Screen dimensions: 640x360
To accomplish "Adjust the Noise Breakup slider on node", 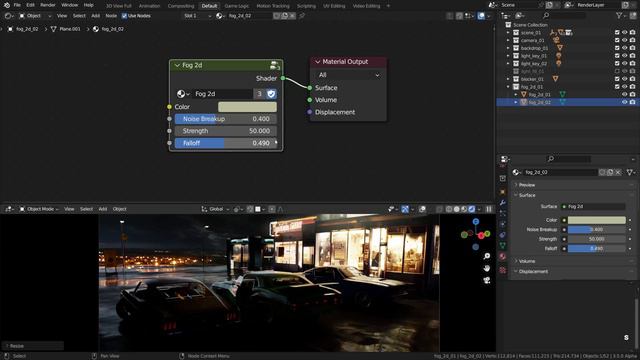I will pyautogui.click(x=226, y=119).
